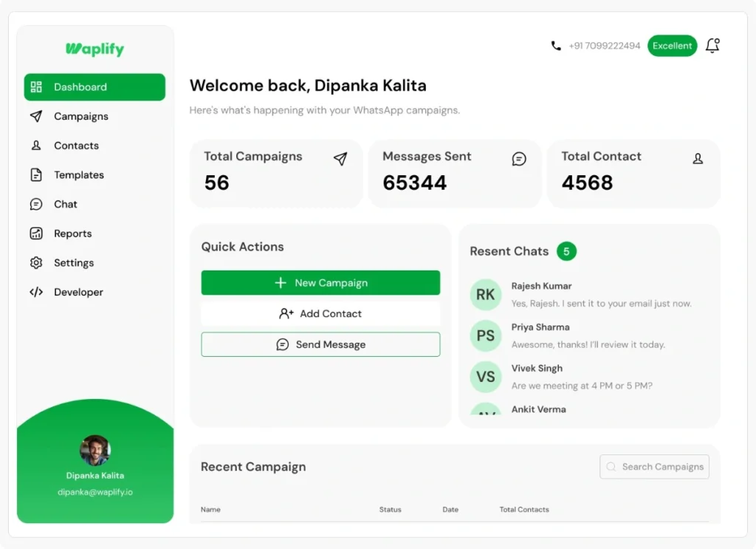The height and width of the screenshot is (549, 756).
Task: Go to the Campaigns page
Action: pyautogui.click(x=81, y=116)
